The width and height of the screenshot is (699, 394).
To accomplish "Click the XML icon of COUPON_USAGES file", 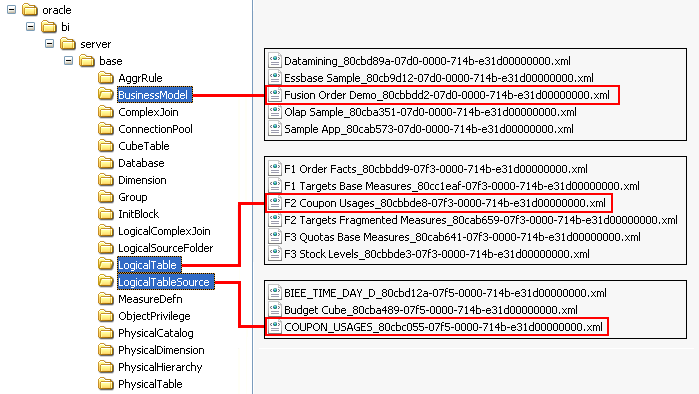I will pyautogui.click(x=275, y=327).
